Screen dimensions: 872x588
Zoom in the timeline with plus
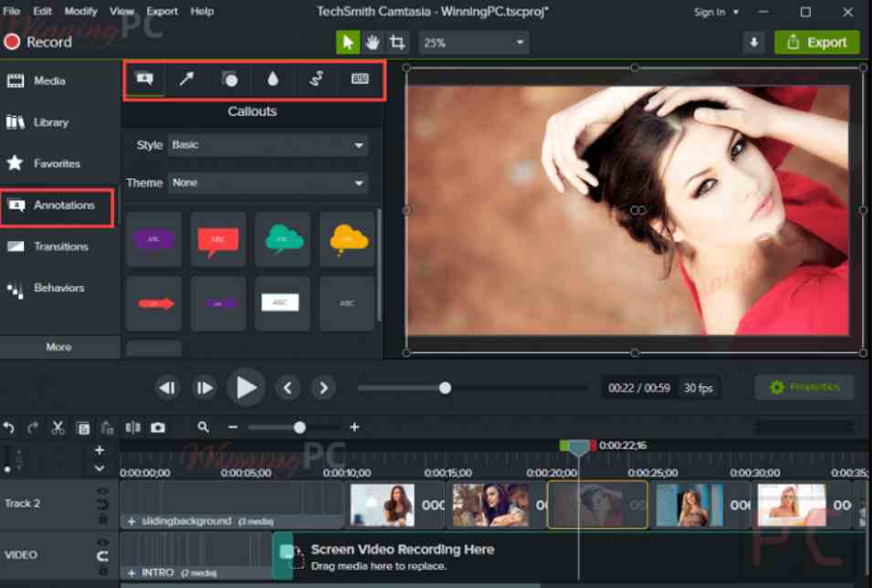(x=354, y=427)
